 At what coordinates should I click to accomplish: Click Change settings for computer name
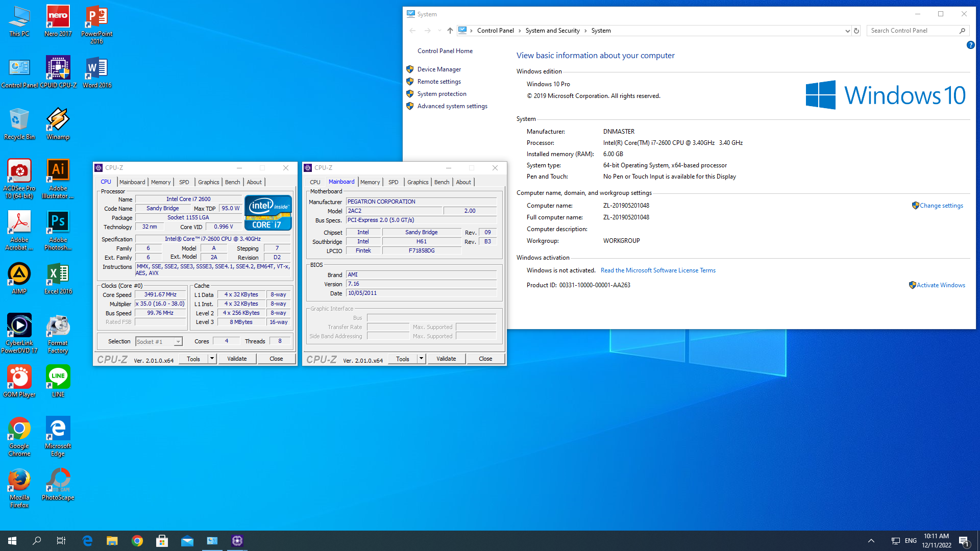click(941, 206)
